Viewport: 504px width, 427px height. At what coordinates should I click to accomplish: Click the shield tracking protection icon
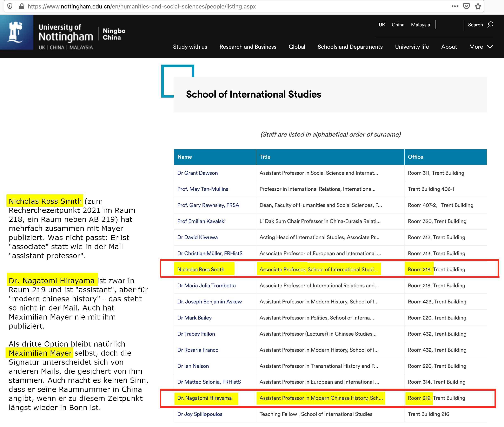pos(10,6)
